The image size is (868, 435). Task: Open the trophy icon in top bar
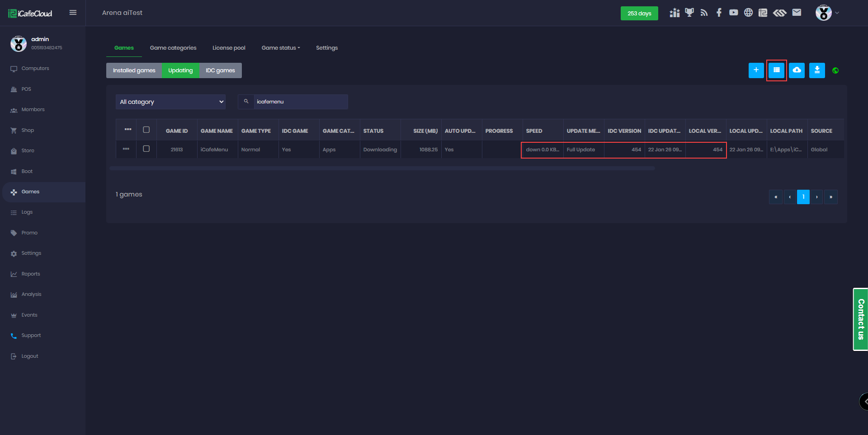coord(689,13)
